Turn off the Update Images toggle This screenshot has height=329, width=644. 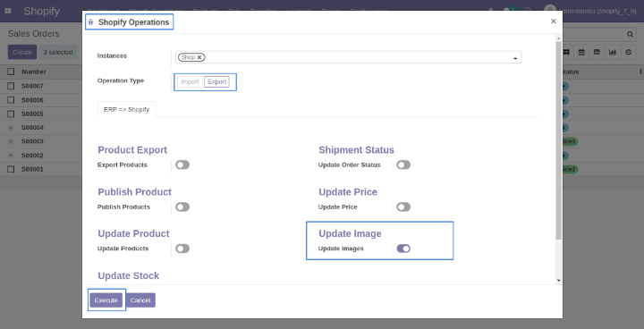[403, 249]
